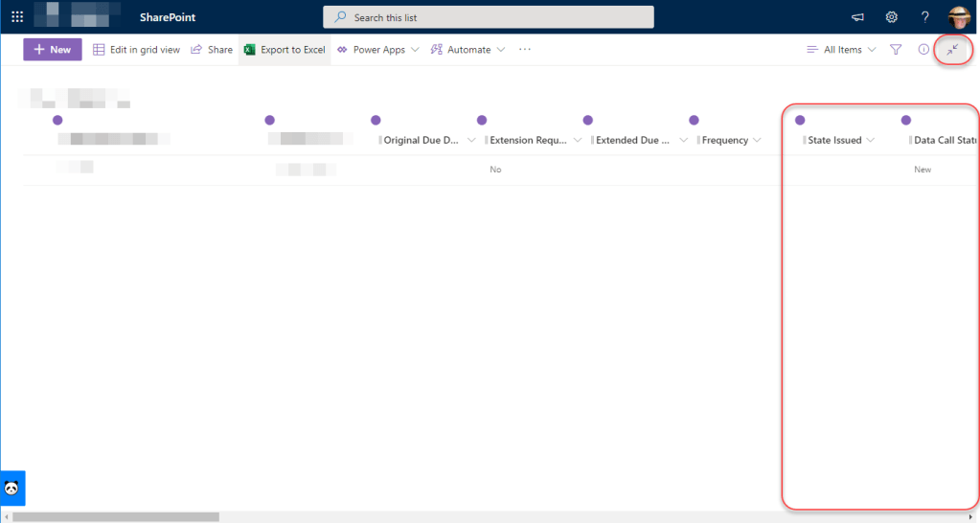Click the panda icon at bottom left
The height and width of the screenshot is (523, 980).
coord(12,489)
